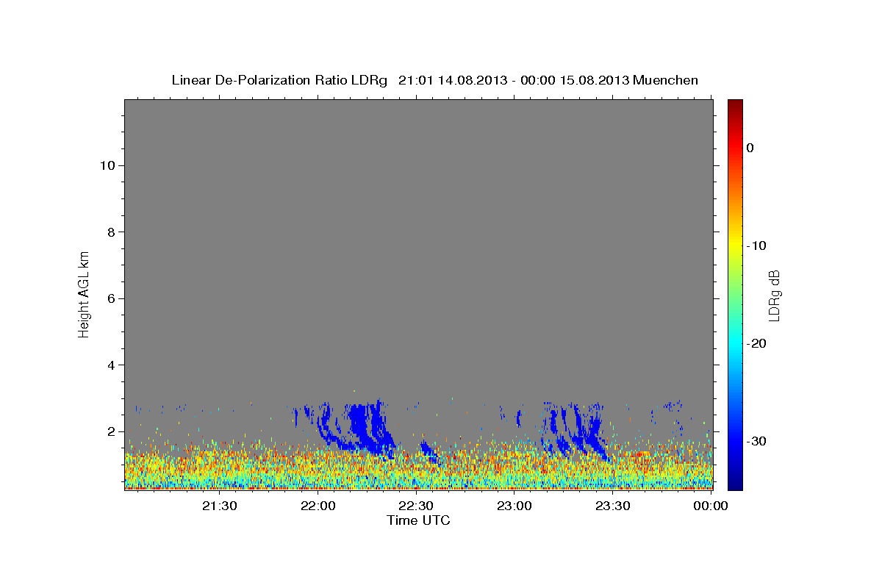Image resolution: width=882 pixels, height=588 pixels.
Task: Click the 22:00 time tick label
Action: pos(318,506)
